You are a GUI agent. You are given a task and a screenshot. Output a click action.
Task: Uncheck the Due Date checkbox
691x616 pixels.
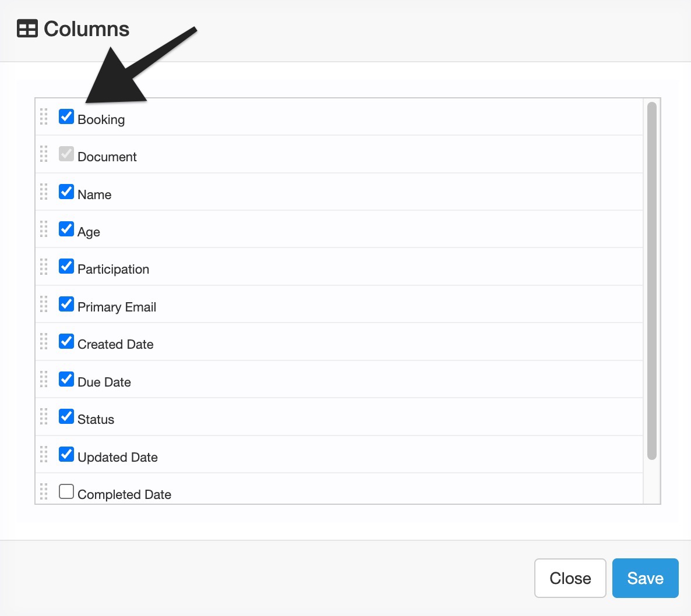pyautogui.click(x=66, y=379)
